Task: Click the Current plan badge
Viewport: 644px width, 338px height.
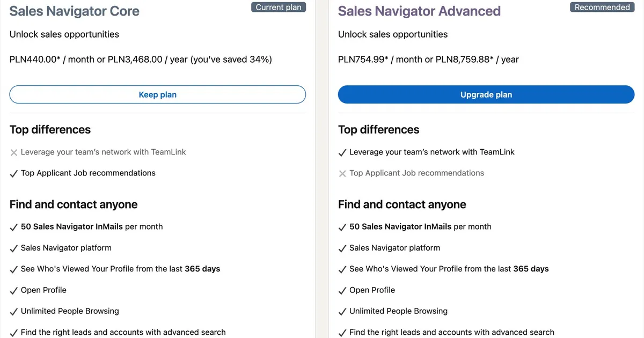Action: pos(279,8)
